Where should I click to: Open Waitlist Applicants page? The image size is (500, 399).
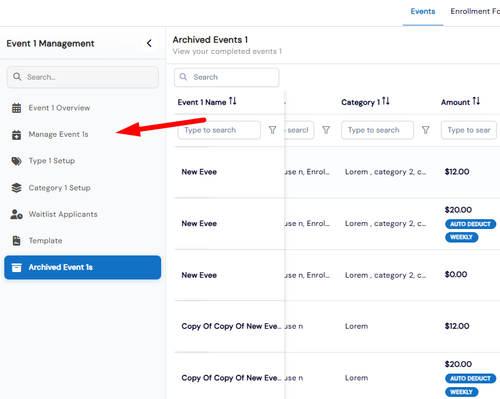[63, 214]
